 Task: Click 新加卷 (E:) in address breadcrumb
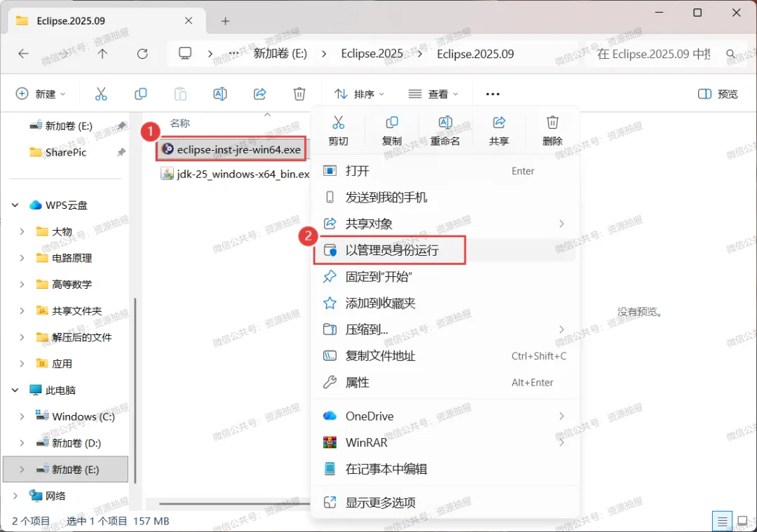pyautogui.click(x=280, y=53)
